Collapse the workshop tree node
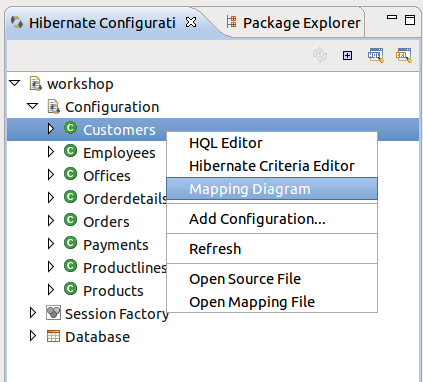This screenshot has width=423, height=382. (x=15, y=83)
